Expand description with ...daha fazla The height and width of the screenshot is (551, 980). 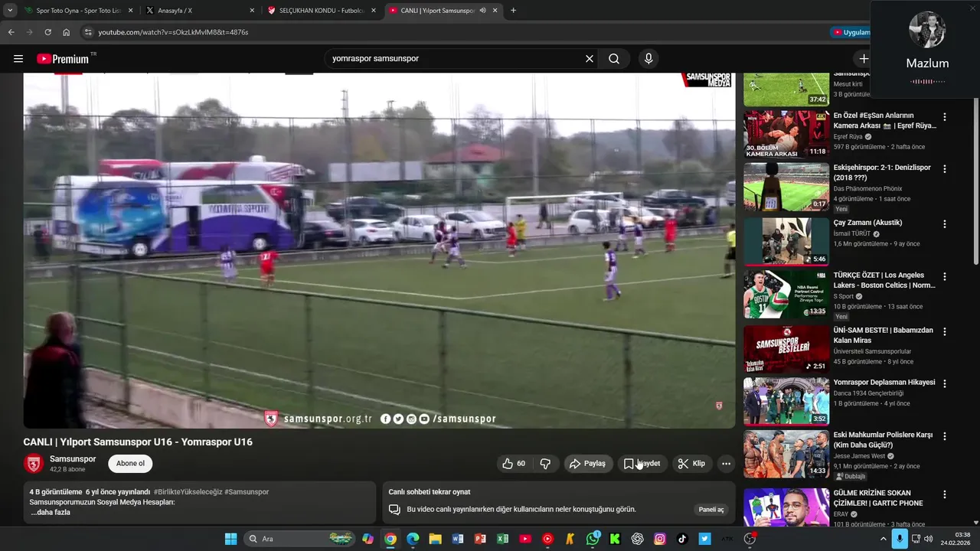[x=50, y=513]
